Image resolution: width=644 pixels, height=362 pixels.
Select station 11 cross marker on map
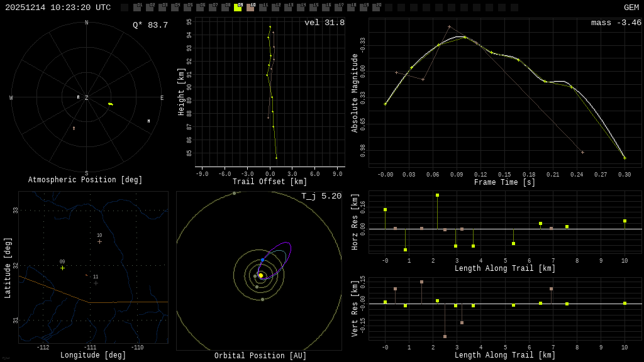96,283
